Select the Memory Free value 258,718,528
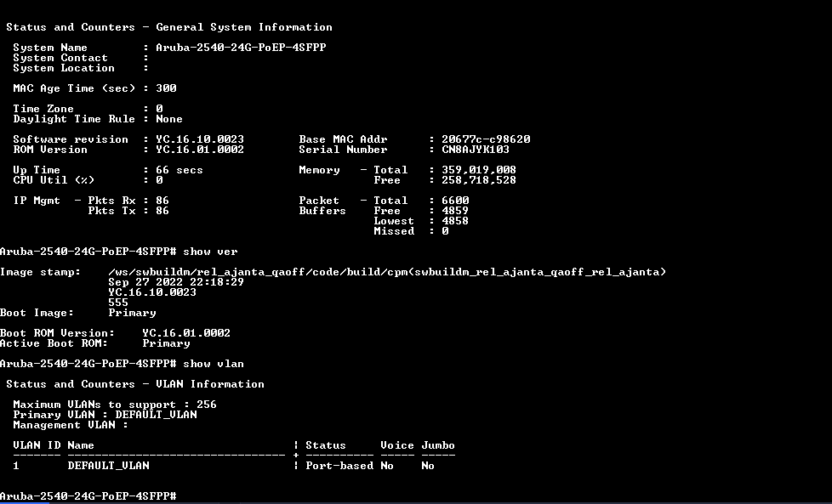 click(x=479, y=180)
